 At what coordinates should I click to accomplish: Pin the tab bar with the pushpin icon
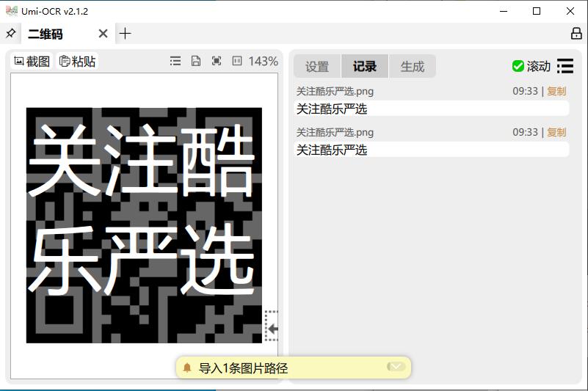coord(10,33)
